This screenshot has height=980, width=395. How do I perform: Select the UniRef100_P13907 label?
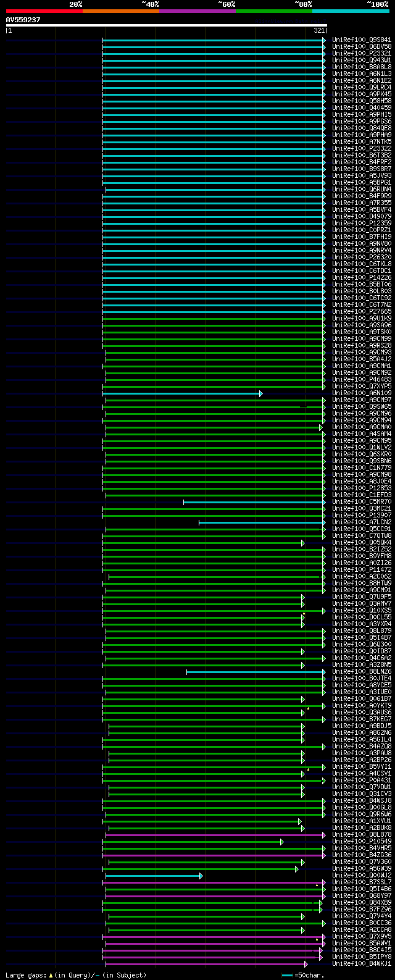pos(362,516)
